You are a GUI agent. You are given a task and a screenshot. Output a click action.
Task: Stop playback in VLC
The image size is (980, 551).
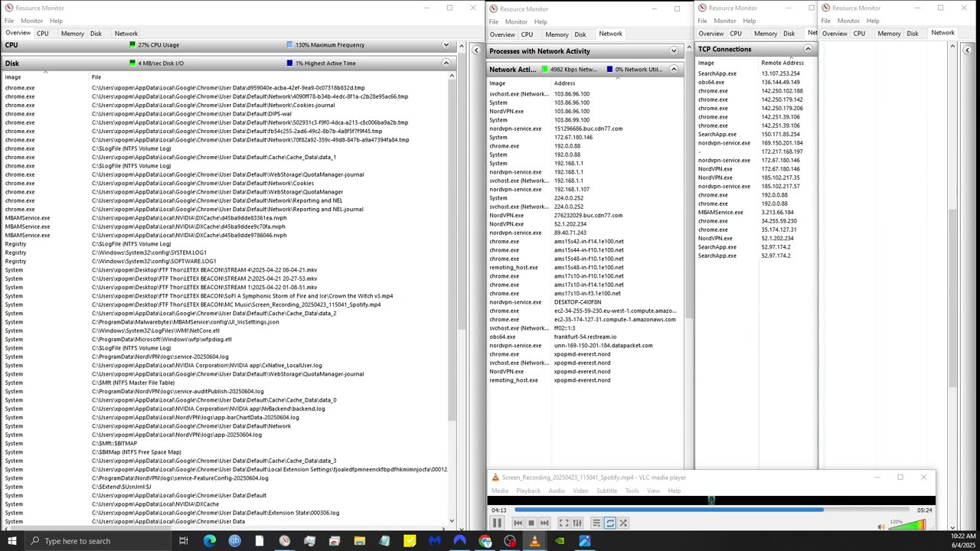pos(531,523)
